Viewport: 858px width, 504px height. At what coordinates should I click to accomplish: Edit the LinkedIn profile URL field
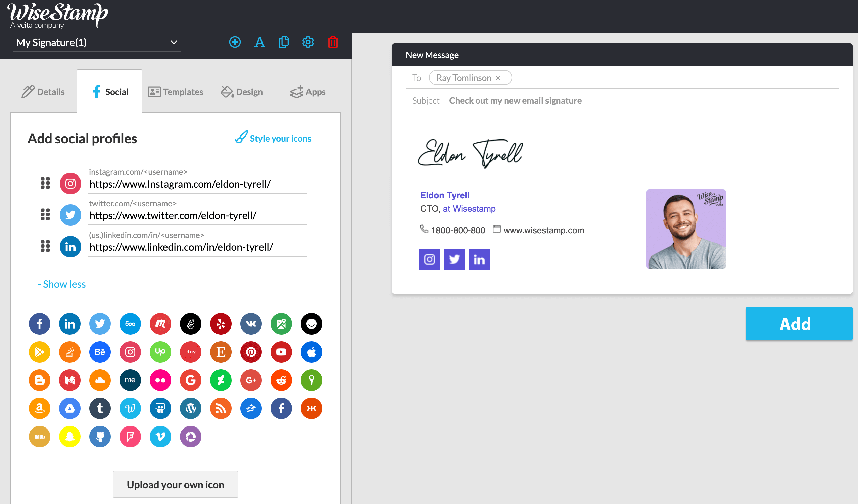pyautogui.click(x=197, y=247)
